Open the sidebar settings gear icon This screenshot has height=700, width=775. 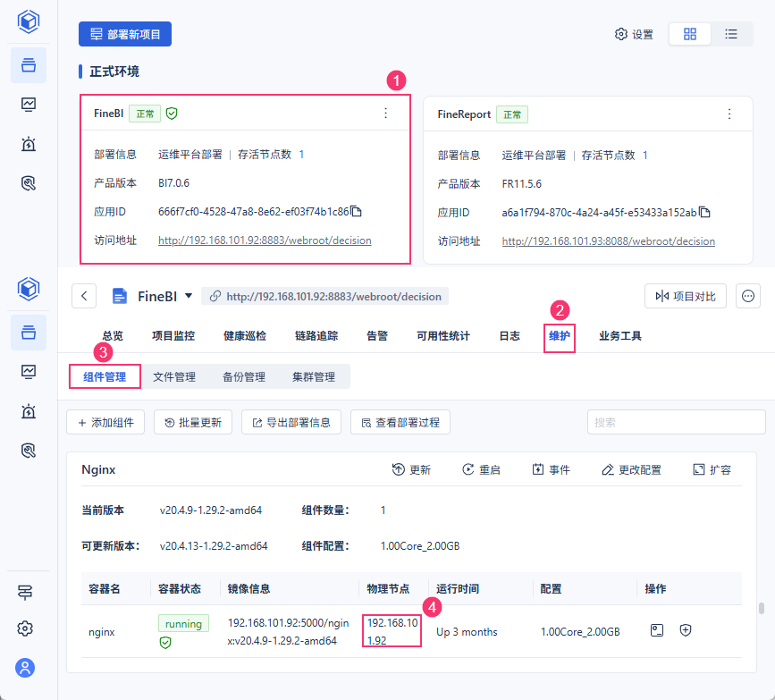[25, 628]
